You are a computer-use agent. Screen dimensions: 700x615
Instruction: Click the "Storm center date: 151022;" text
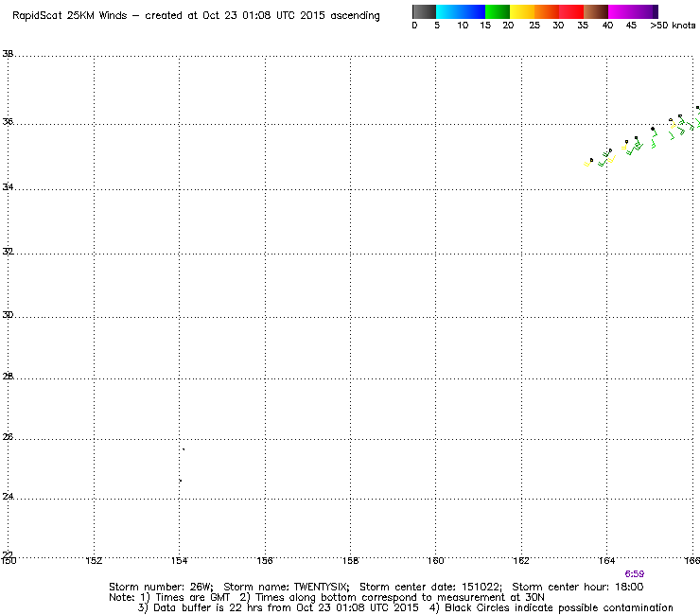tap(430, 587)
